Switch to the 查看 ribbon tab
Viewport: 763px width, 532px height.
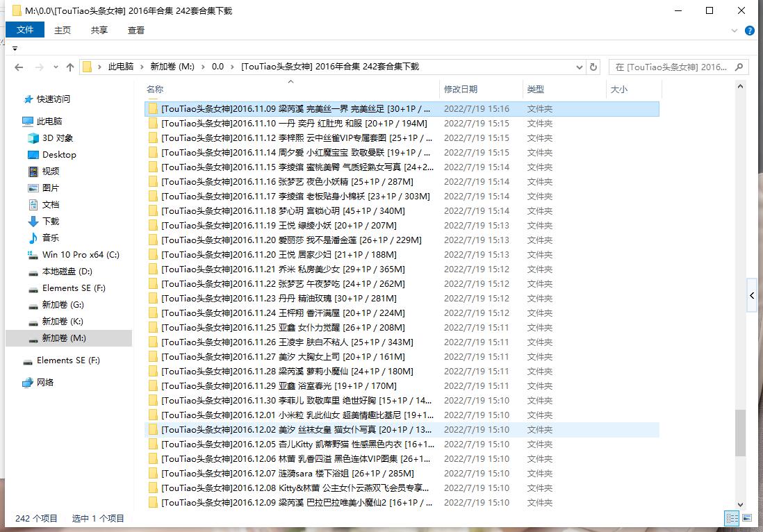coord(136,30)
